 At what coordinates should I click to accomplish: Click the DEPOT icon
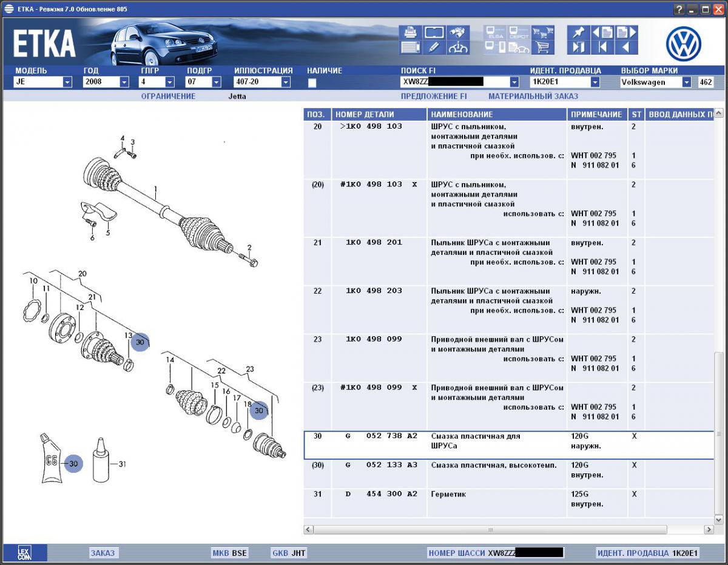click(x=519, y=33)
